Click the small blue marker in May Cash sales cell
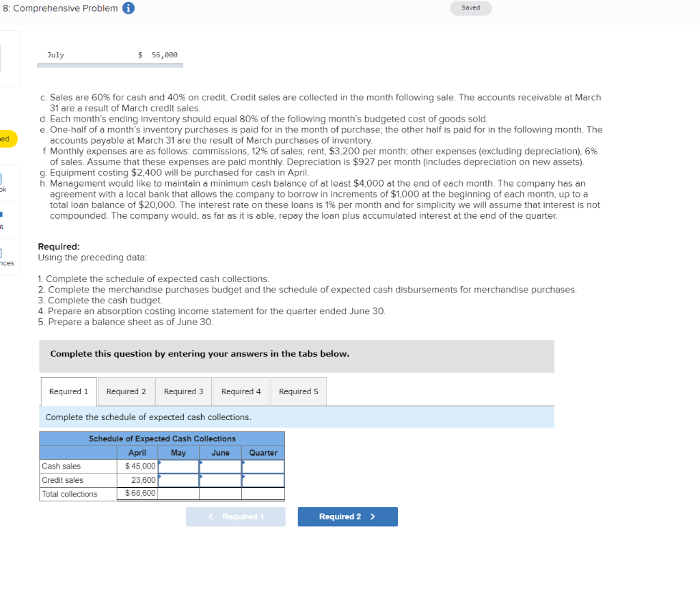Viewport: 700px width, 593px height. [x=160, y=462]
